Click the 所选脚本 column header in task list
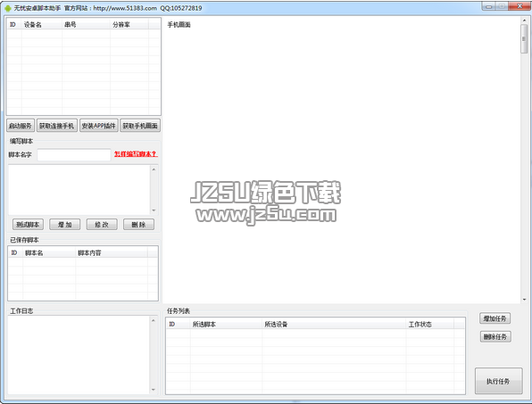The height and width of the screenshot is (404, 532). tap(227, 325)
